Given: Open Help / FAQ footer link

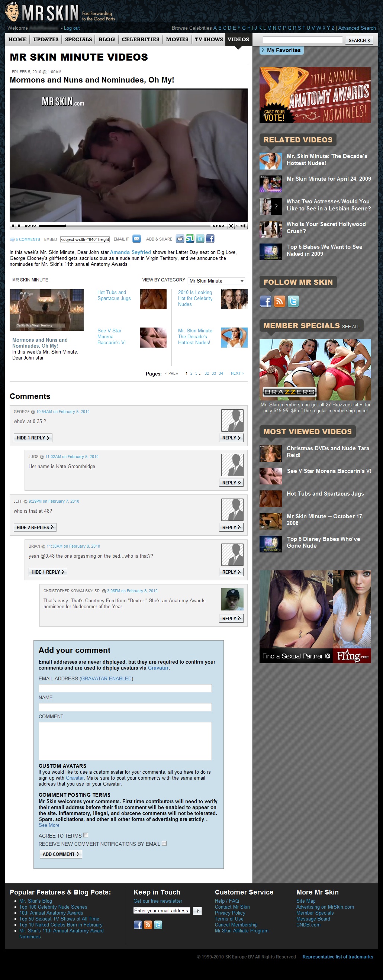Looking at the screenshot, I should click(x=227, y=901).
